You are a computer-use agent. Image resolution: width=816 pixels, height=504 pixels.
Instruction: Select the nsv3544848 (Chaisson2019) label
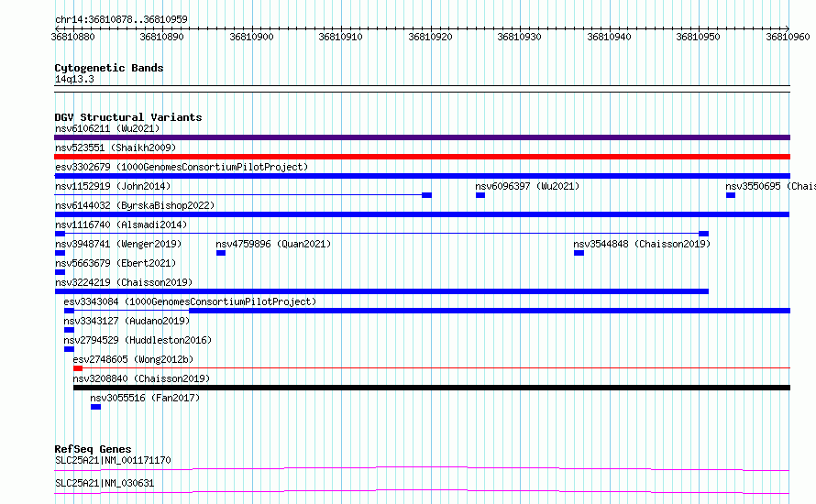pos(642,244)
